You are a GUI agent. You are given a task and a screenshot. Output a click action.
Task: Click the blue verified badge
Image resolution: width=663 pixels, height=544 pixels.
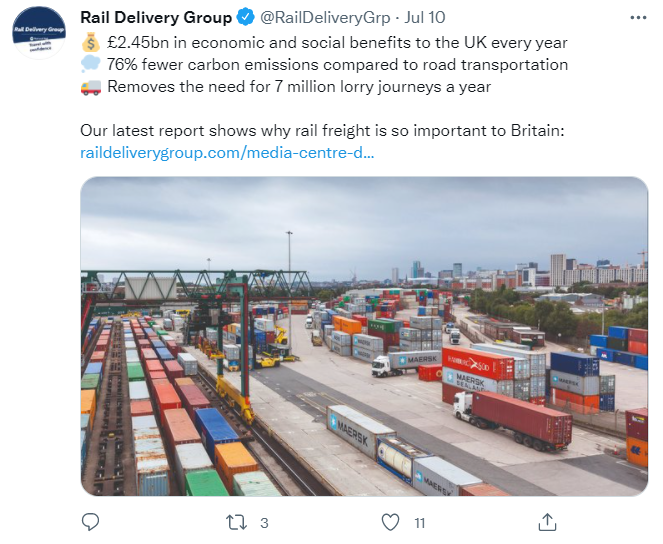[245, 18]
